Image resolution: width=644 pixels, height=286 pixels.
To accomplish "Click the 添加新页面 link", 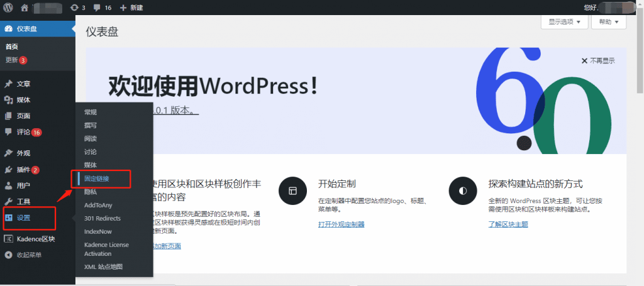I will click(x=166, y=246).
